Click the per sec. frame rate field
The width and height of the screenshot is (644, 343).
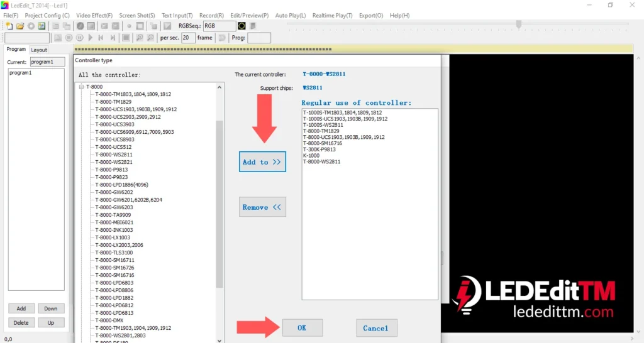click(188, 38)
